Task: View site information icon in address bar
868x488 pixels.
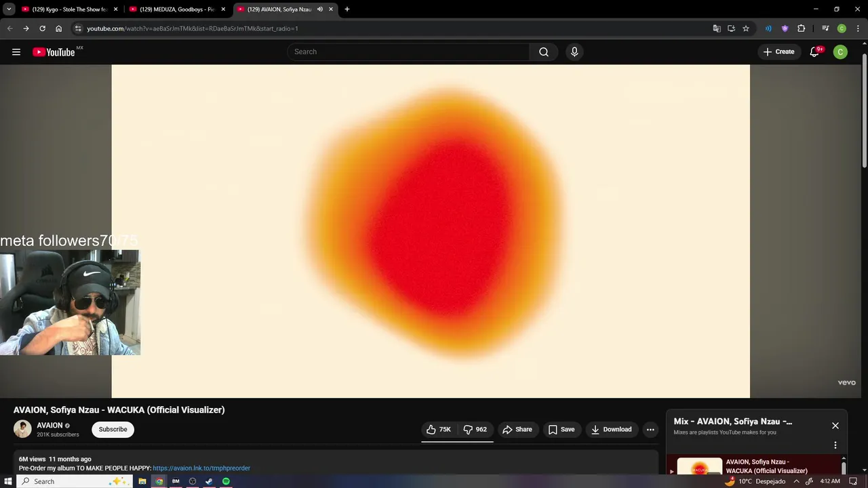Action: (78, 28)
